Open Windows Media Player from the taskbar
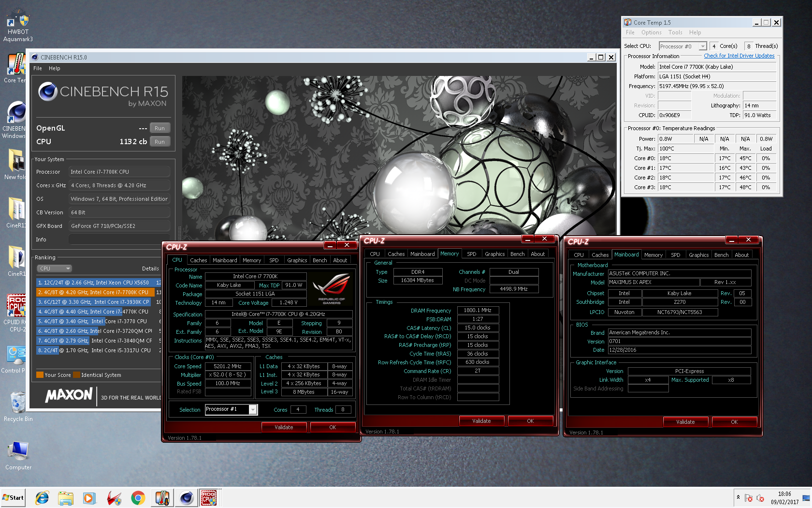Image resolution: width=812 pixels, height=508 pixels. point(89,498)
